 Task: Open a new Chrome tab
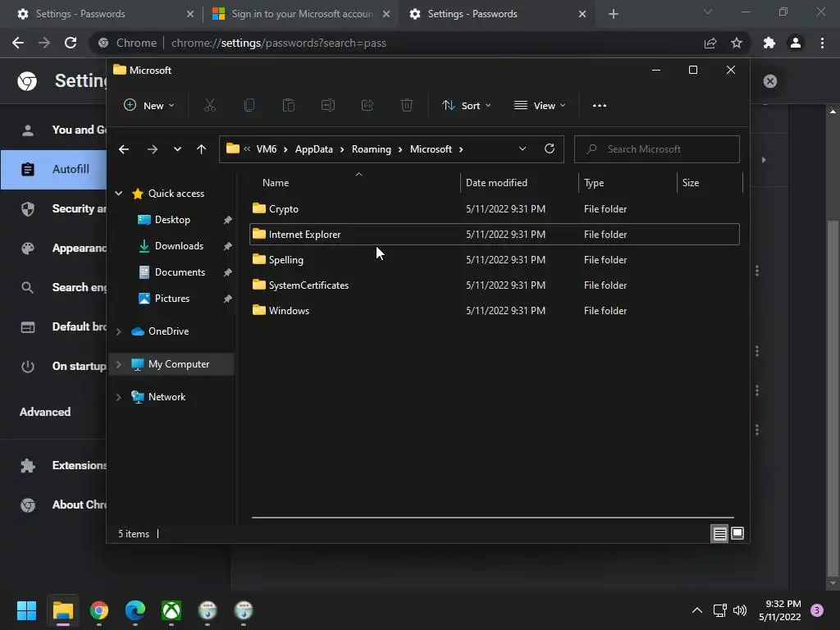[x=614, y=14]
